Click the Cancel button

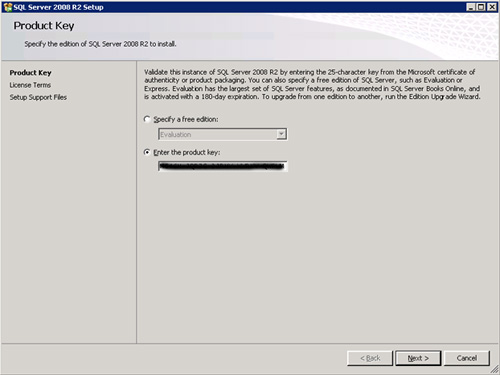467,358
